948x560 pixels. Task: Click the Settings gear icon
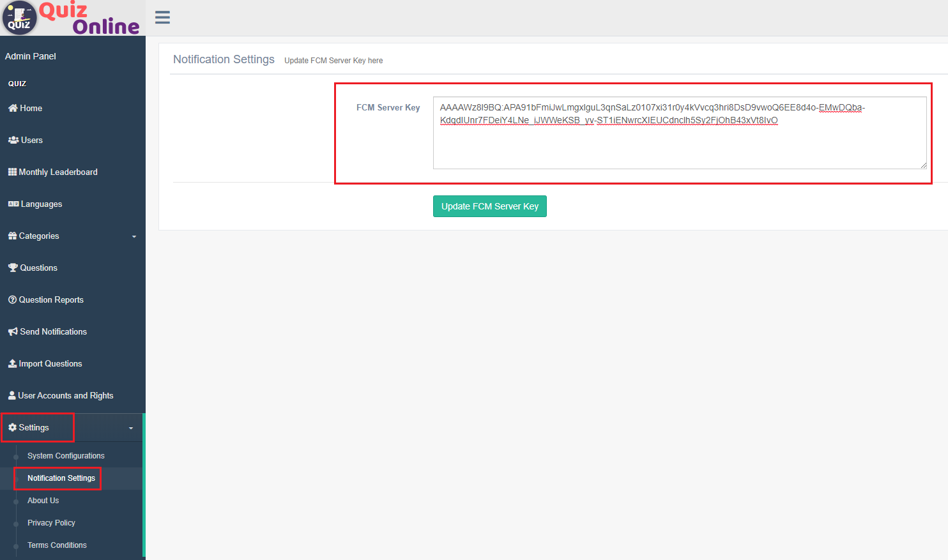(12, 427)
